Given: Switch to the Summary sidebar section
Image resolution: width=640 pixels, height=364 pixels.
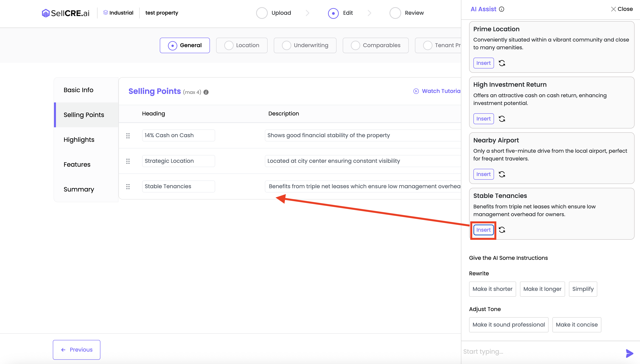Looking at the screenshot, I should tap(79, 189).
